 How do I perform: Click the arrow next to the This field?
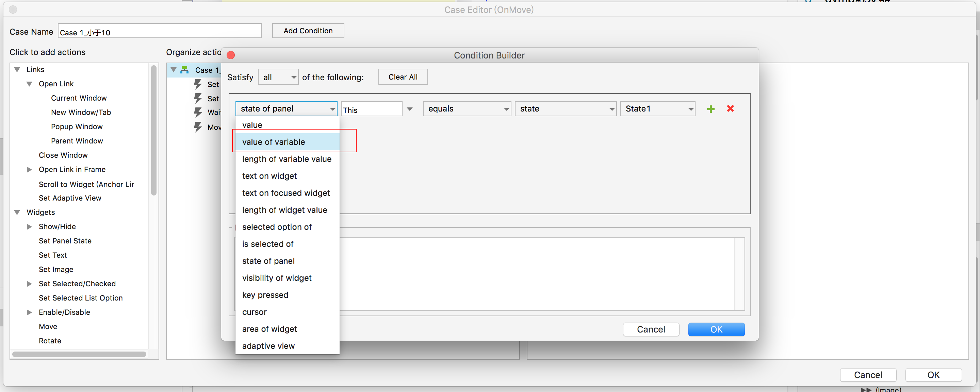point(409,109)
